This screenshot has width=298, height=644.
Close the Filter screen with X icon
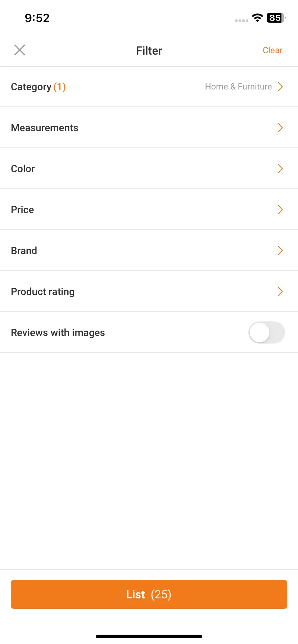click(x=20, y=50)
